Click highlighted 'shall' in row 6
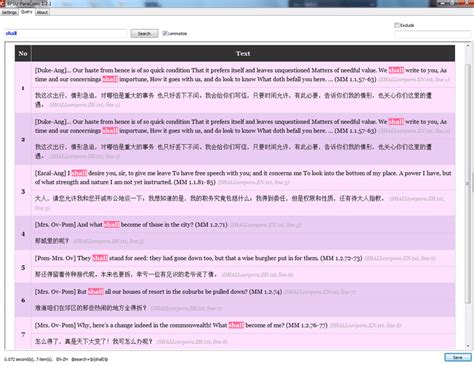 pos(96,292)
